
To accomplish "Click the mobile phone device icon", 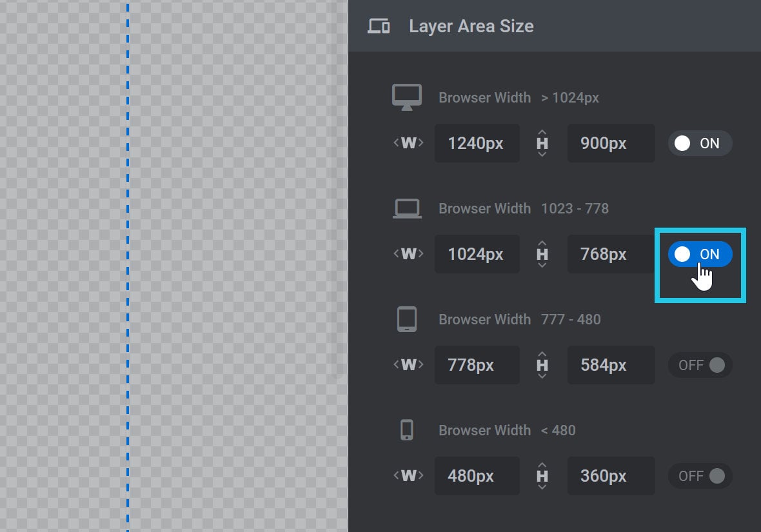I will [x=407, y=430].
